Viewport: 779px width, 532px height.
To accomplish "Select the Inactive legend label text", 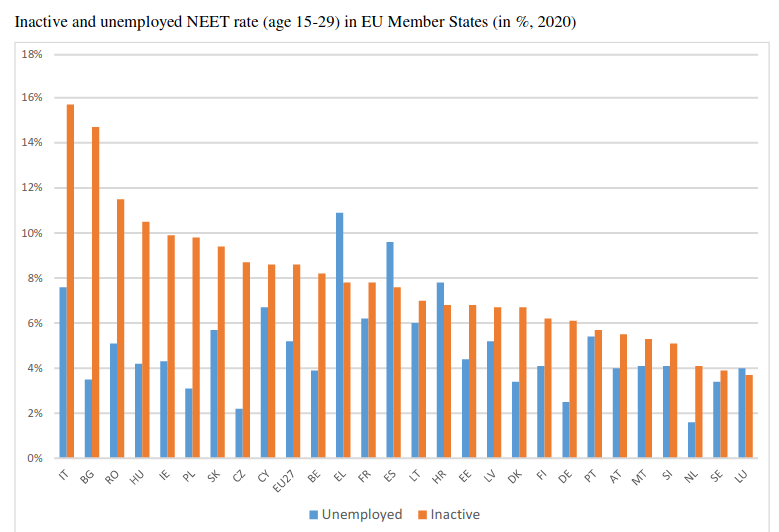I will coord(455,515).
